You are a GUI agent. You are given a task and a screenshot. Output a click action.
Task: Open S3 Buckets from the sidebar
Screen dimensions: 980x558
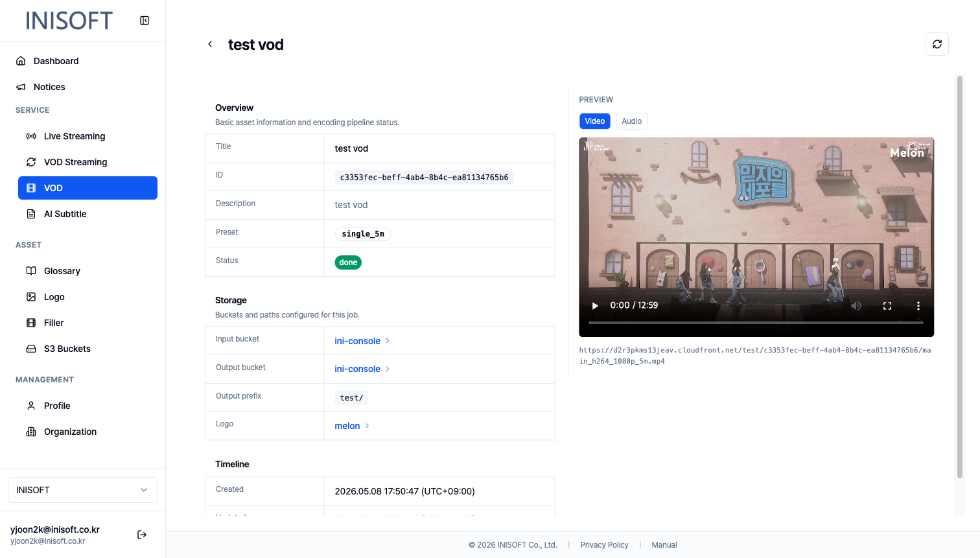(x=87, y=349)
